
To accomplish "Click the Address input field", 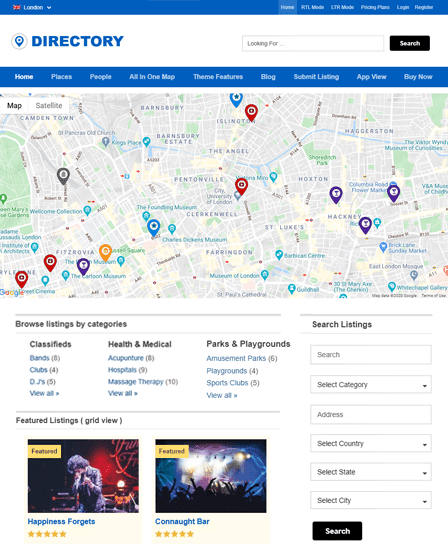I will pyautogui.click(x=371, y=415).
